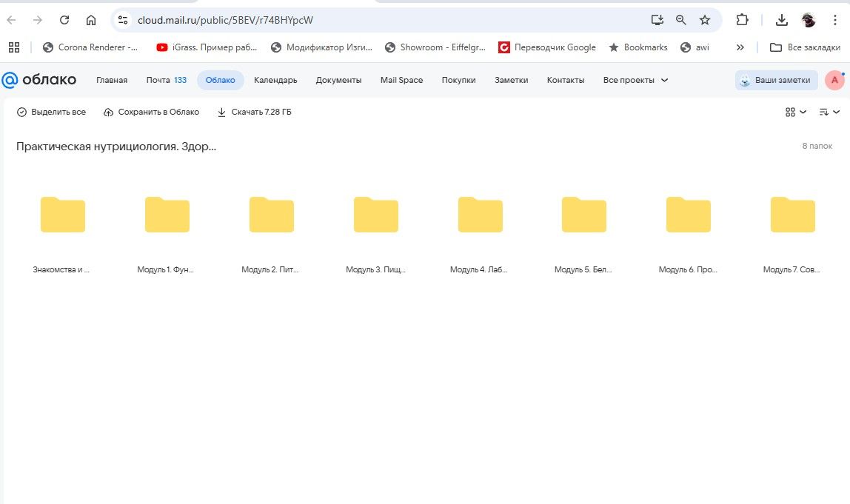Click the zoom magnifier icon in address bar
The image size is (850, 504).
coord(680,20)
